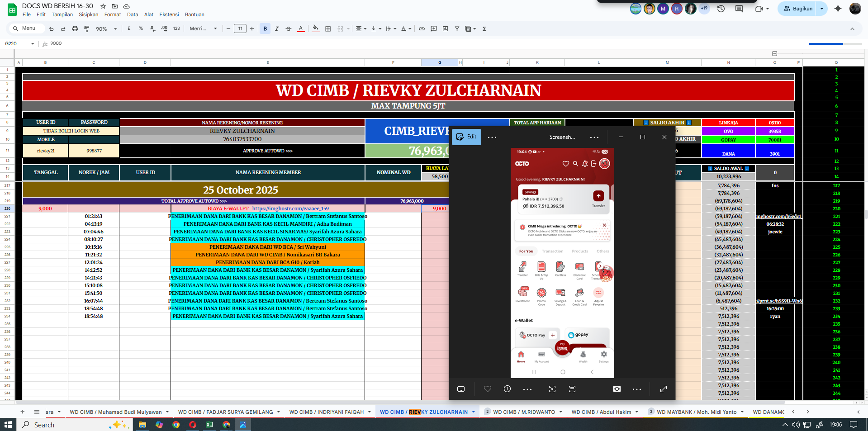
Task: Open the Windows Start menu
Action: [x=8, y=425]
